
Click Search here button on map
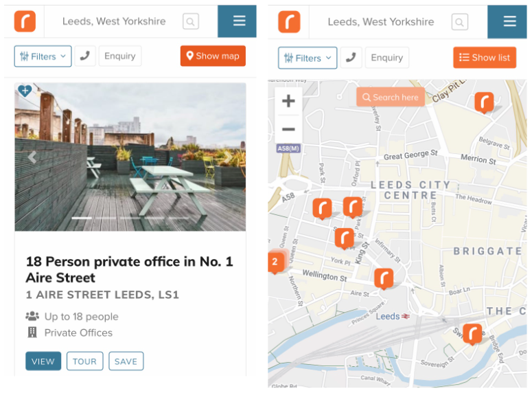(x=391, y=97)
